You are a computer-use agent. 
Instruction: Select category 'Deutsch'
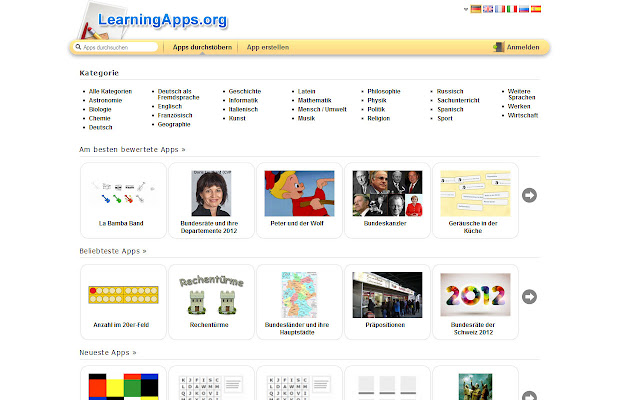pos(100,127)
